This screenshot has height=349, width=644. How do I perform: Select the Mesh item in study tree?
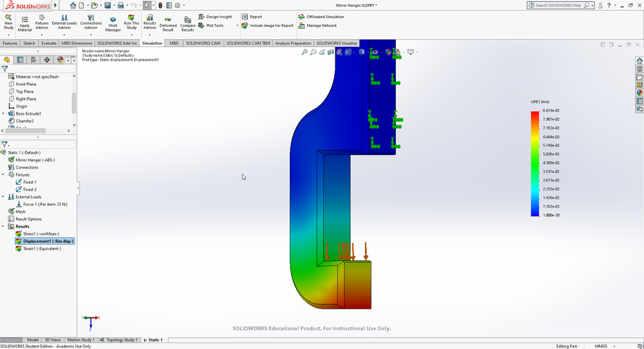[17, 211]
